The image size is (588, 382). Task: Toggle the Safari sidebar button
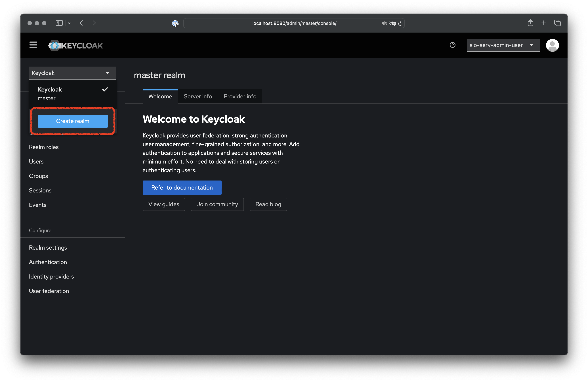59,23
